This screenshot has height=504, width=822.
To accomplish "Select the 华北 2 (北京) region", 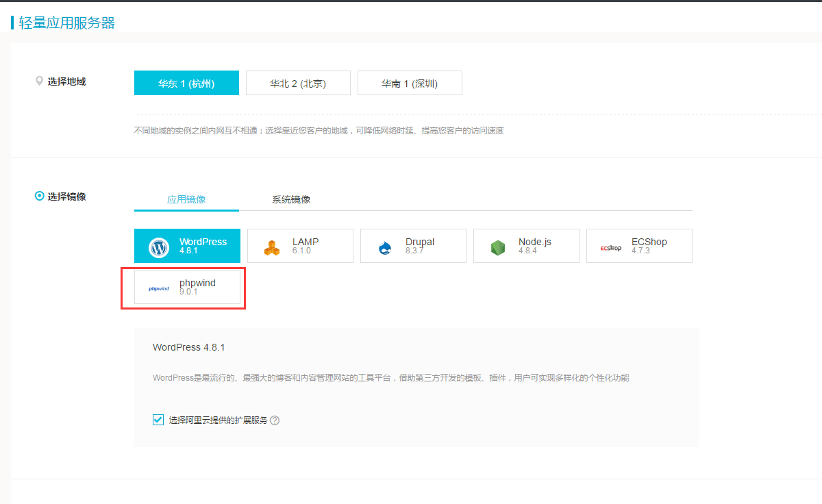I will tap(298, 83).
